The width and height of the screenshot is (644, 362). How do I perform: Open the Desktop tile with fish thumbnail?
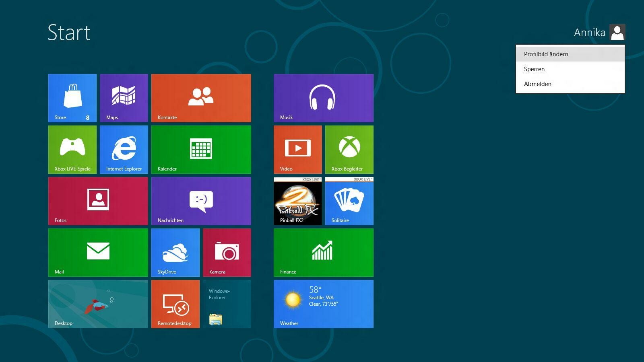click(x=98, y=304)
